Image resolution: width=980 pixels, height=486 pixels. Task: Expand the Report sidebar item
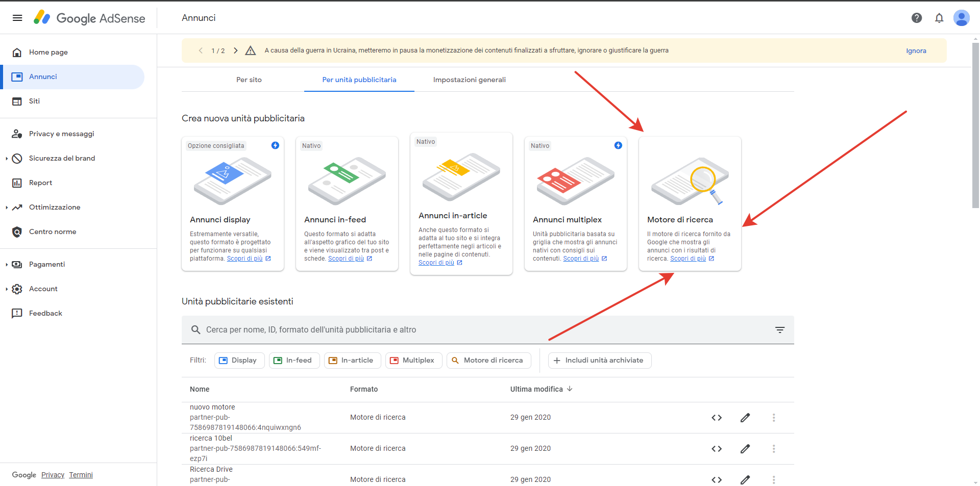point(72,183)
